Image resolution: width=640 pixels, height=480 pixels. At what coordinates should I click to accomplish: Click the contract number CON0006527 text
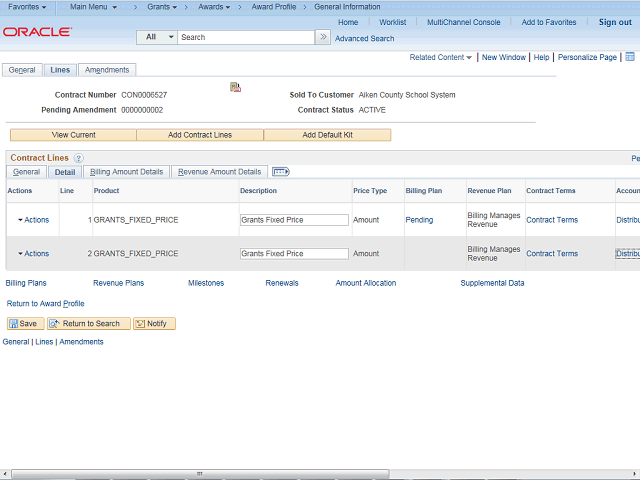pyautogui.click(x=144, y=95)
